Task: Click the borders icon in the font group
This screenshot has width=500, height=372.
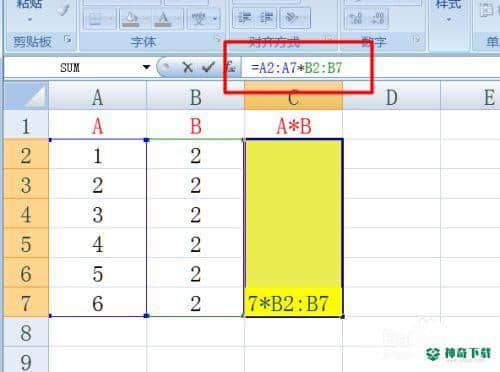Action: 95,19
